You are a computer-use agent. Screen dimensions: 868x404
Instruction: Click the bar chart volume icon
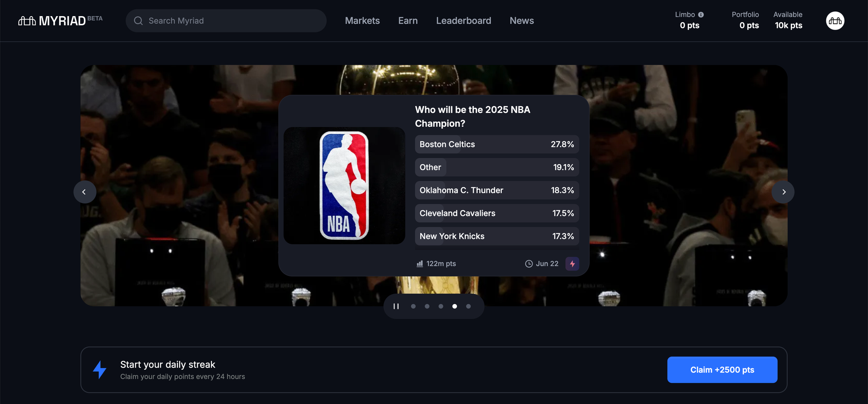pyautogui.click(x=420, y=264)
